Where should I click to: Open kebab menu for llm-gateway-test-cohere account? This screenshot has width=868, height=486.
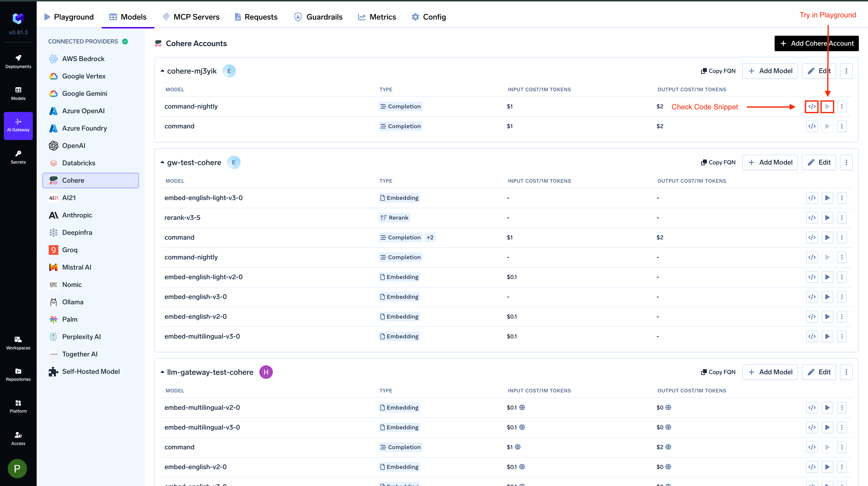(x=846, y=372)
